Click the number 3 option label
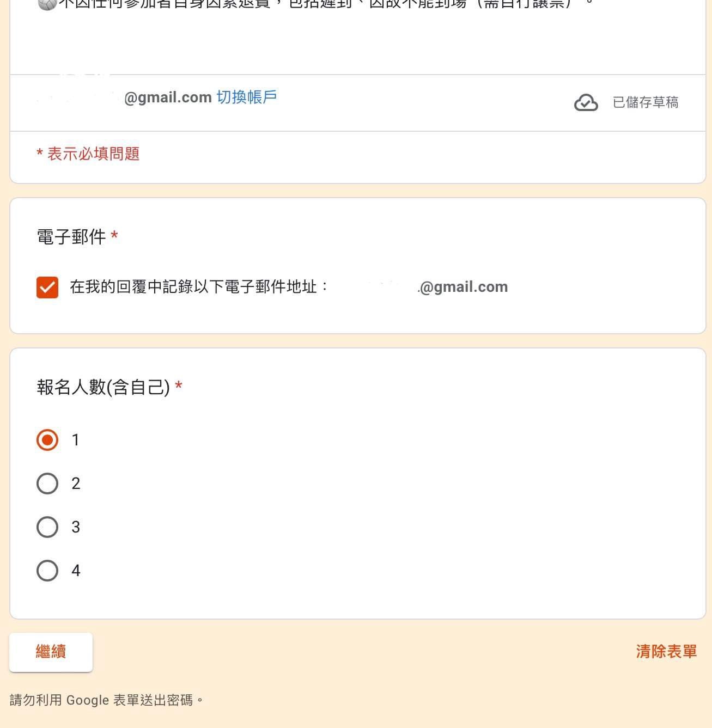712x728 pixels. [x=76, y=527]
